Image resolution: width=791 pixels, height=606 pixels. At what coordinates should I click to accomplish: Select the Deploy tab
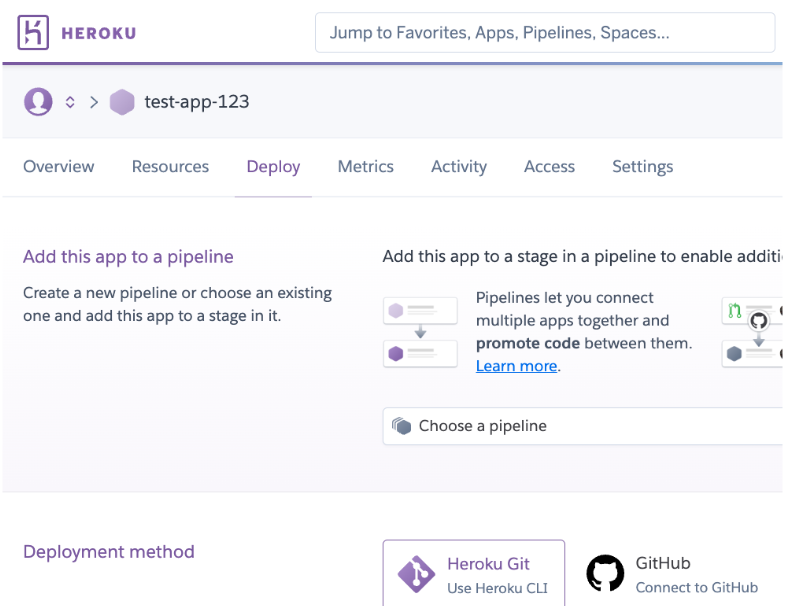[x=273, y=167]
